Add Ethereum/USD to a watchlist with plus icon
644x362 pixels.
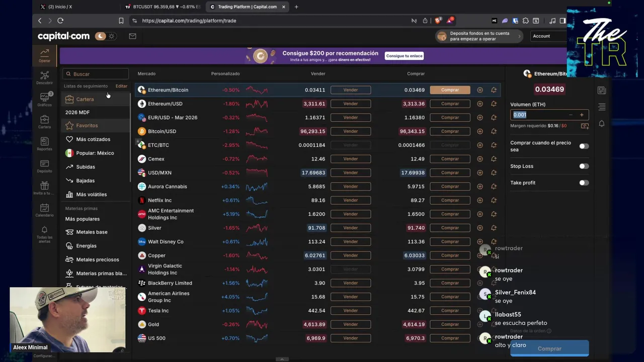(480, 104)
